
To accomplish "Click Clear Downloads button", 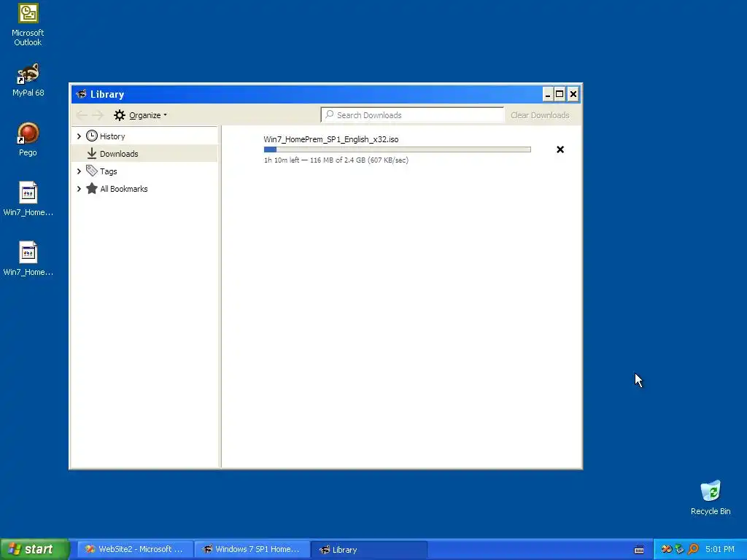I will click(x=540, y=115).
